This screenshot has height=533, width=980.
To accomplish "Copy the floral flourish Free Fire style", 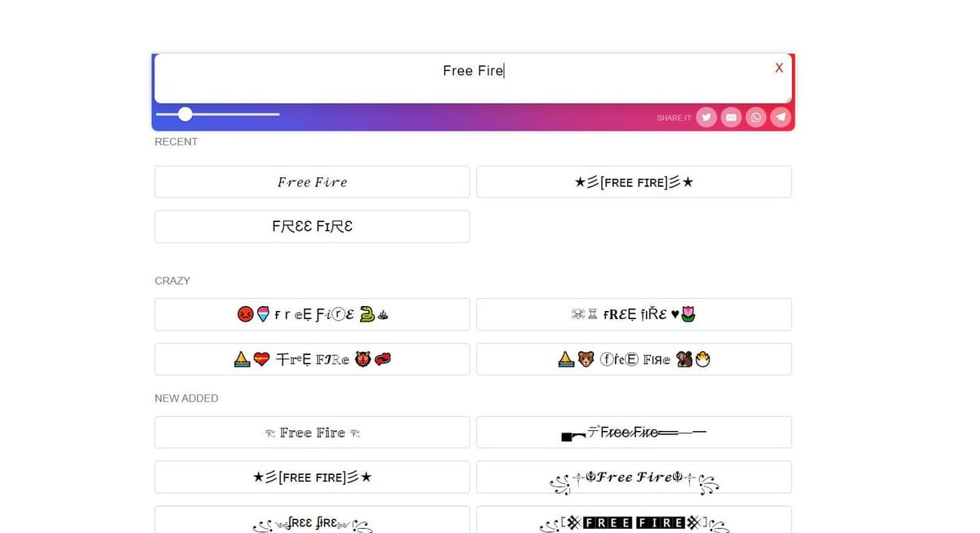I will coord(634,477).
